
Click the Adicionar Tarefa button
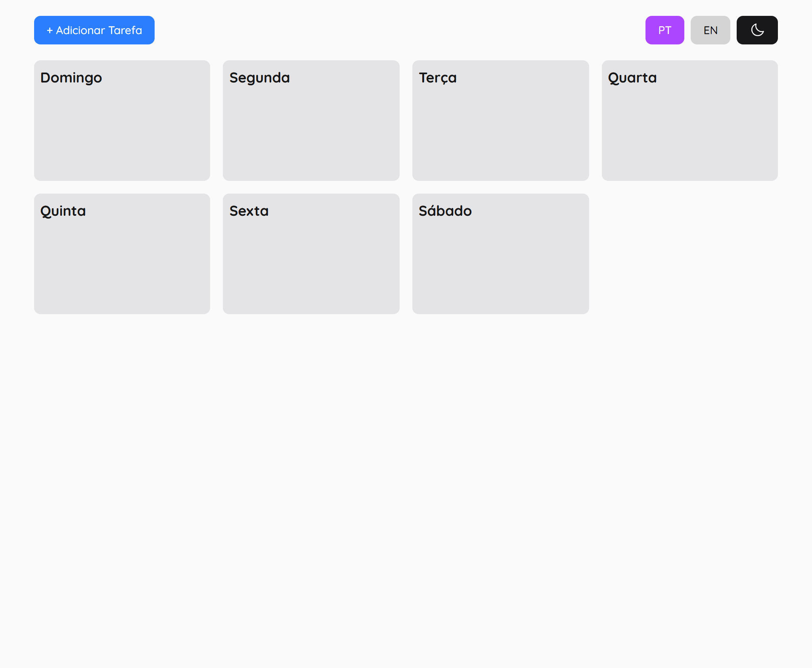[x=94, y=30]
